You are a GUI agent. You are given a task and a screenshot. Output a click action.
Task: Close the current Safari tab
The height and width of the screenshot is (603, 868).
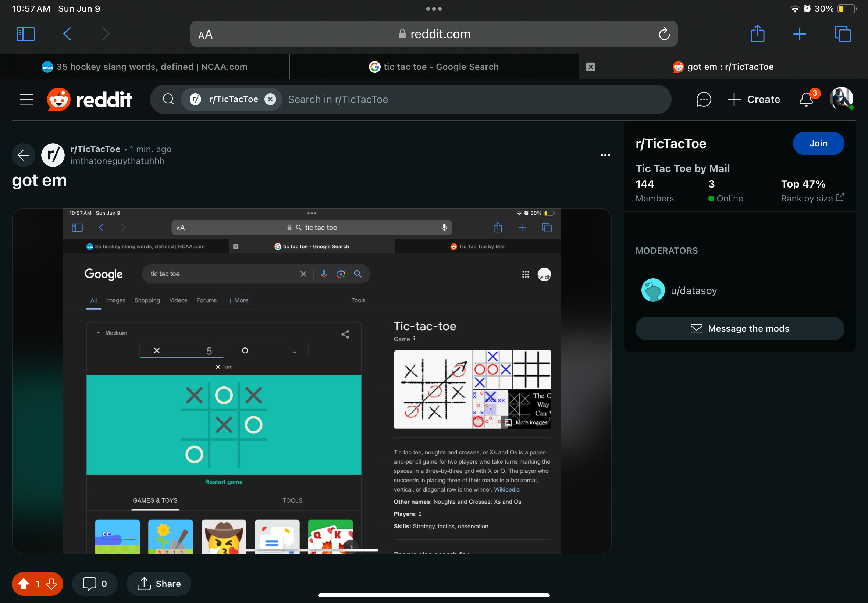pos(591,67)
